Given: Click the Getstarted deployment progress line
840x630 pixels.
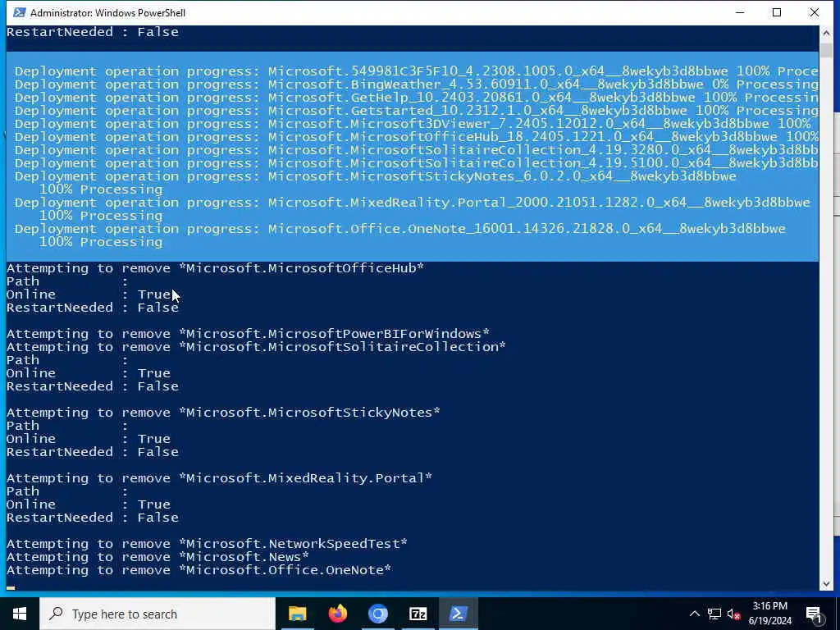Looking at the screenshot, I should [x=416, y=111].
